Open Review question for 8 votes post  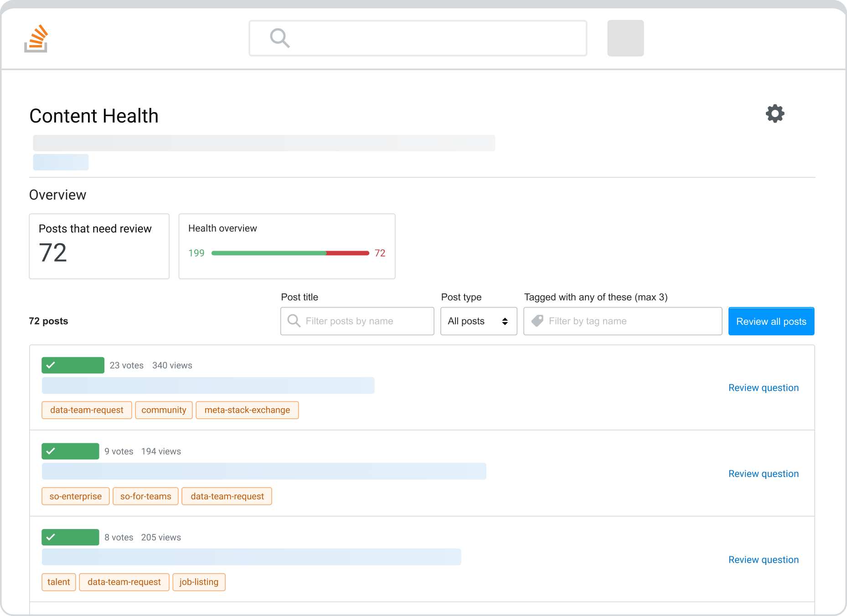[x=764, y=560]
